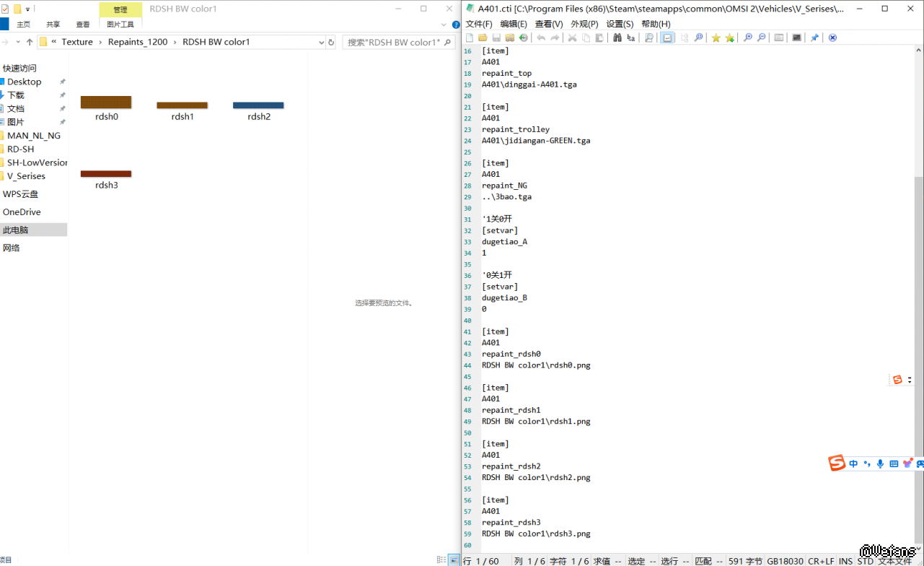Screen dimensions: 924x566
Task: Switch Explorer to large icons view button
Action: pyautogui.click(x=454, y=560)
